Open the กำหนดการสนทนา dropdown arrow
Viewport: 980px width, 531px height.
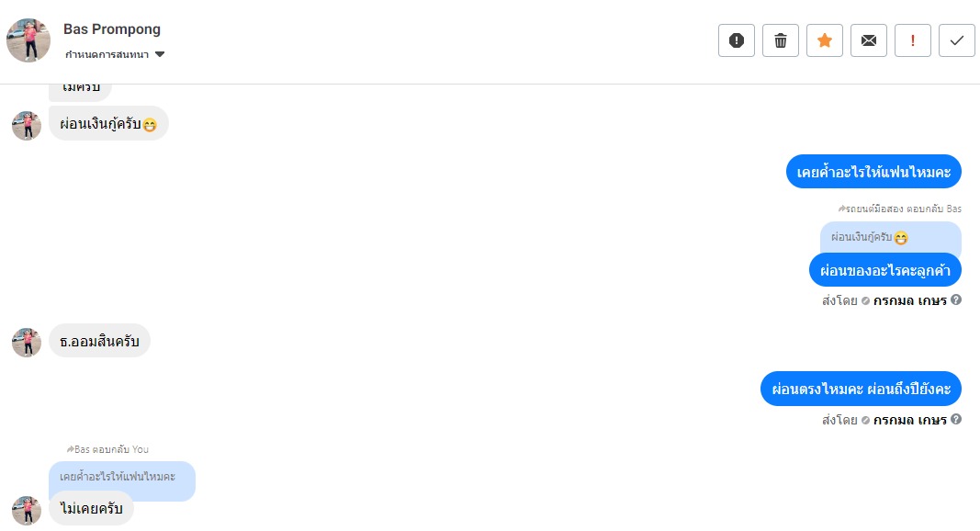[160, 55]
